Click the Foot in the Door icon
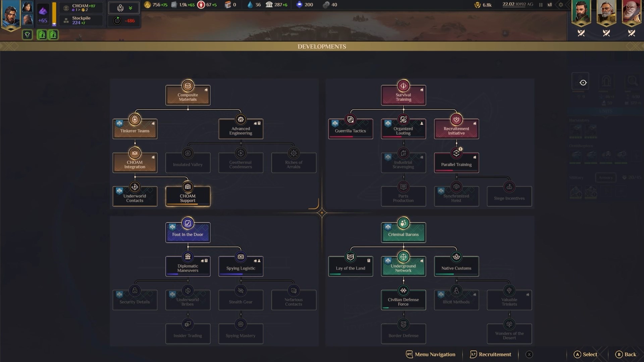The width and height of the screenshot is (644, 362). tap(188, 223)
